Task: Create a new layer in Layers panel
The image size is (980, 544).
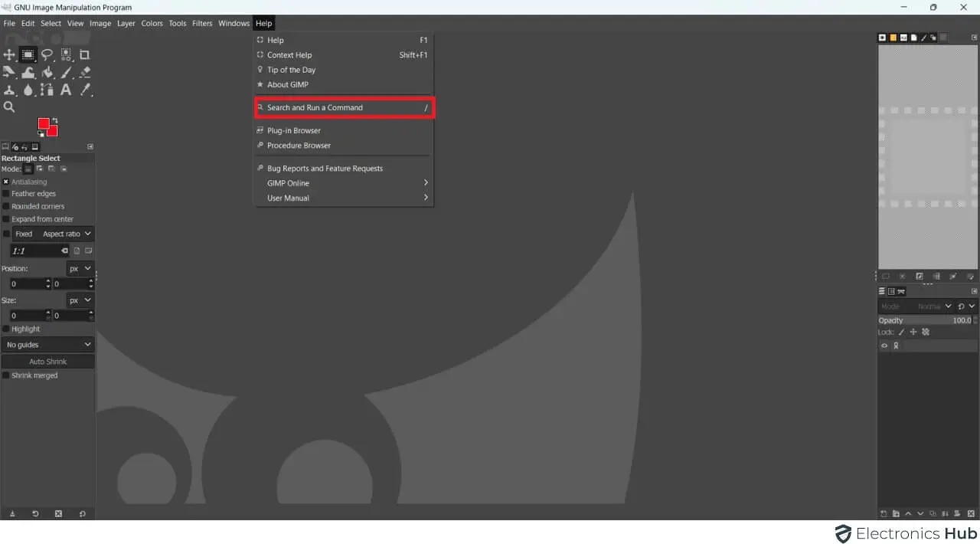Action: [884, 513]
